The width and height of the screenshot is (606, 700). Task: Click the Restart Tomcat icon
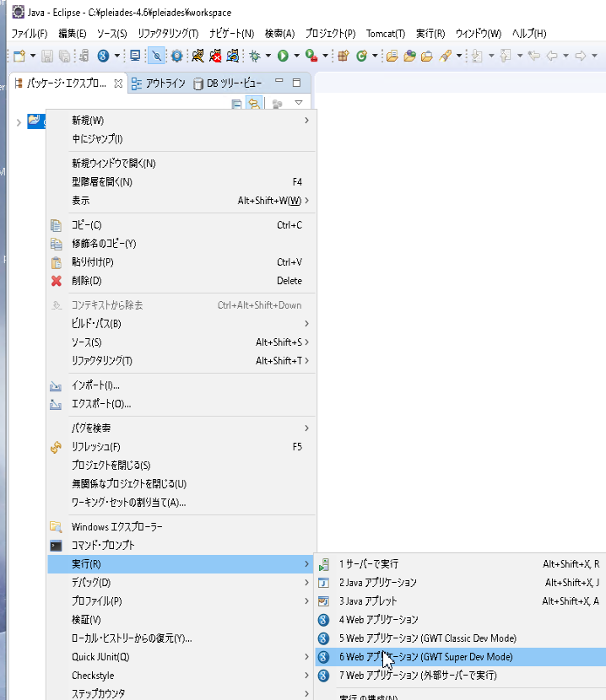(233, 56)
